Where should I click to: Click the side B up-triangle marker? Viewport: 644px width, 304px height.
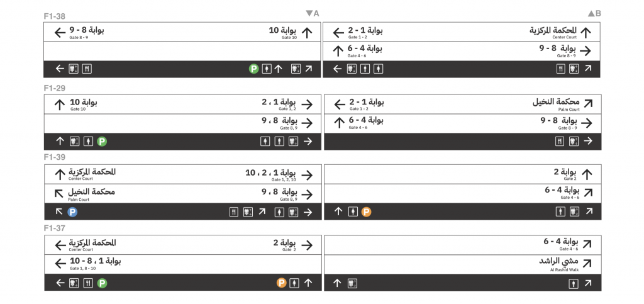click(591, 13)
